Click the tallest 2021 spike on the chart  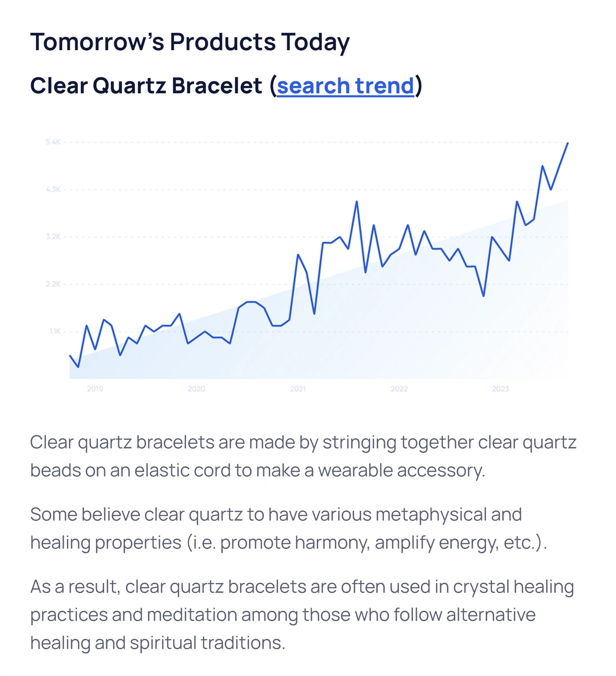pyautogui.click(x=357, y=202)
